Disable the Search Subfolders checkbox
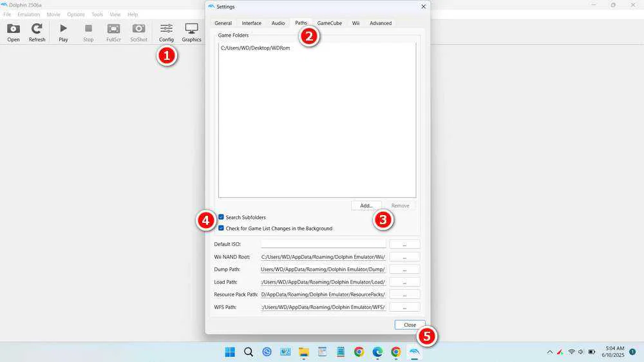The height and width of the screenshot is (362, 644). (x=222, y=218)
